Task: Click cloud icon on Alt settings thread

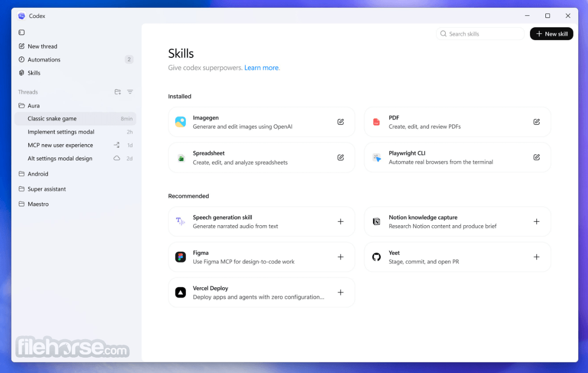Action: [117, 158]
